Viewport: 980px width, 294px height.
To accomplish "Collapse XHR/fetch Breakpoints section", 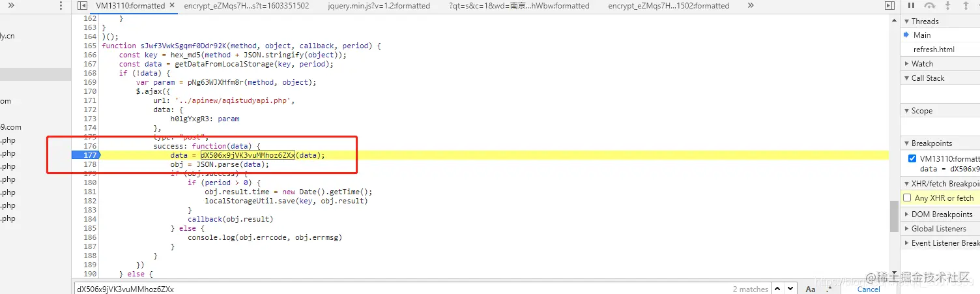I will [x=940, y=184].
